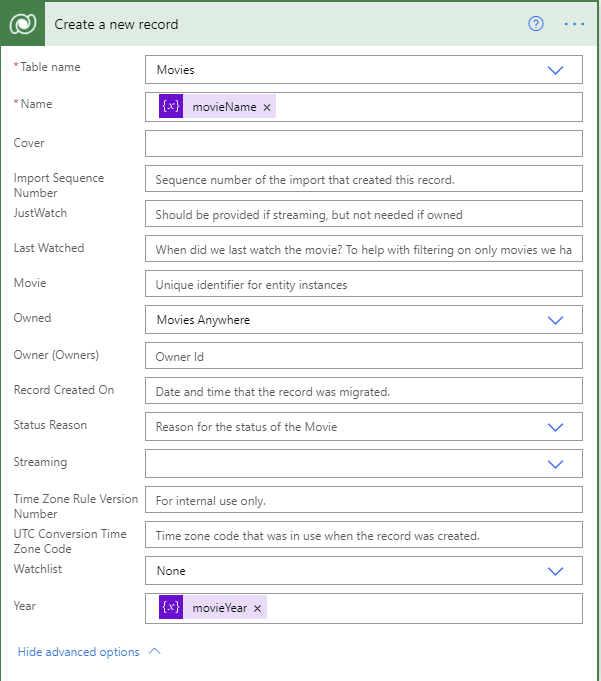The width and height of the screenshot is (601, 681).
Task: Click the Movies Anywhere value
Action: tap(203, 320)
